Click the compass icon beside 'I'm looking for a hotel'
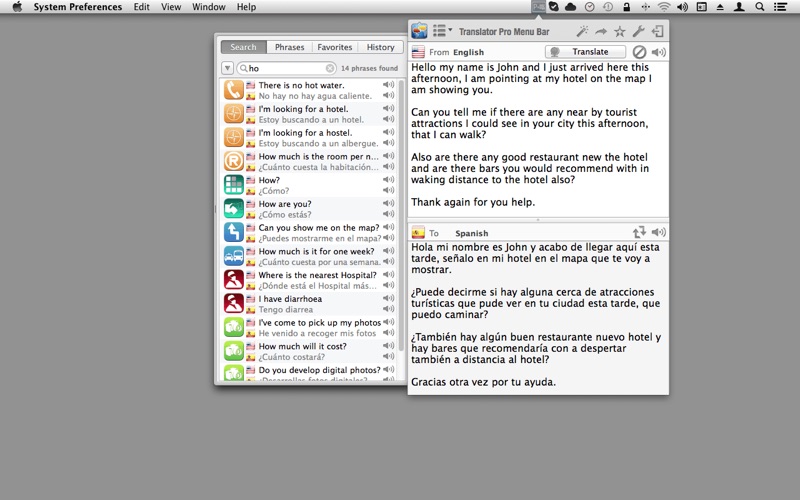 (234, 114)
